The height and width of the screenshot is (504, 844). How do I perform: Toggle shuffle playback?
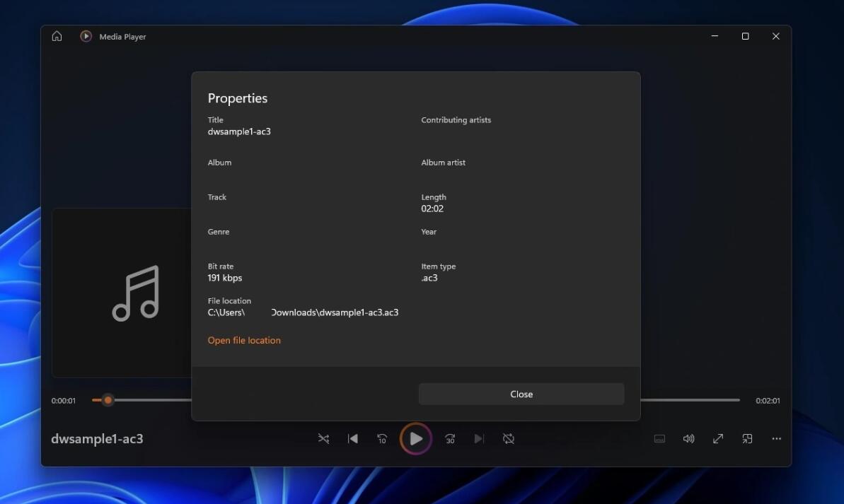click(323, 439)
